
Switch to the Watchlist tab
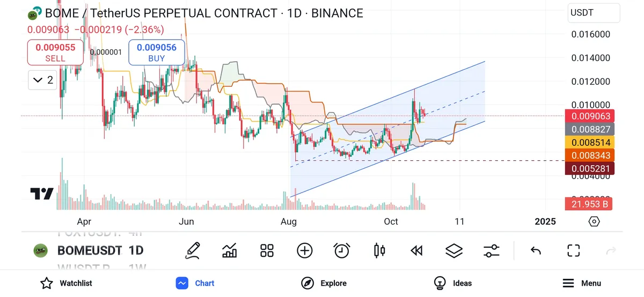tap(67, 283)
